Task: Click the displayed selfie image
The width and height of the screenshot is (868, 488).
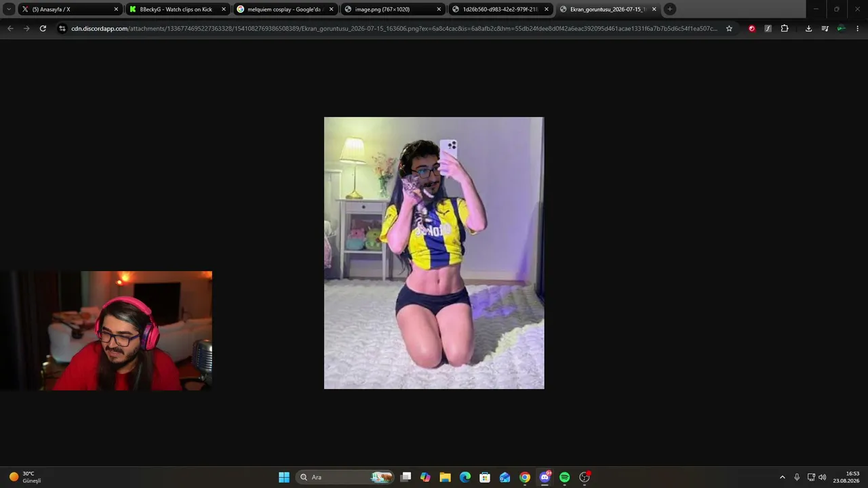Action: (434, 253)
